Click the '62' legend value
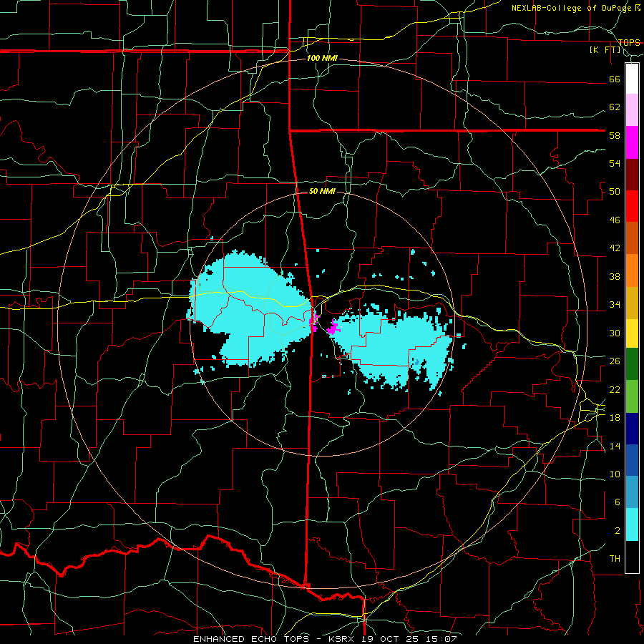644x644 pixels. pyautogui.click(x=615, y=107)
